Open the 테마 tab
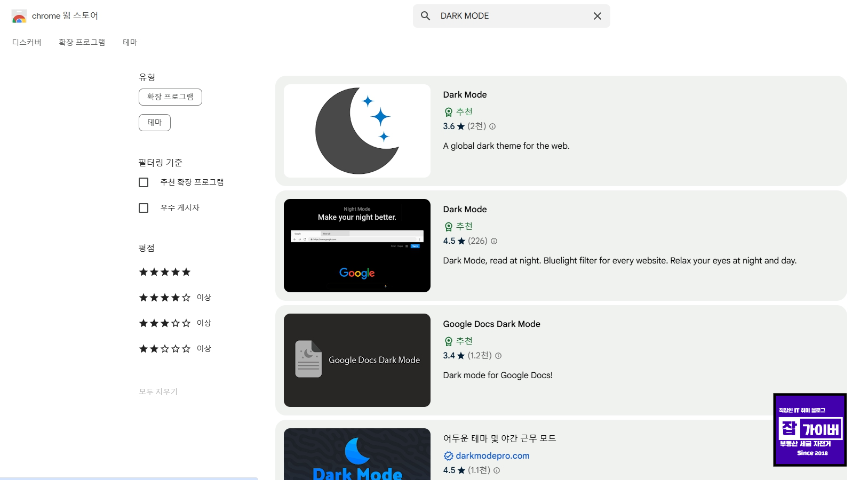 pos(130,42)
